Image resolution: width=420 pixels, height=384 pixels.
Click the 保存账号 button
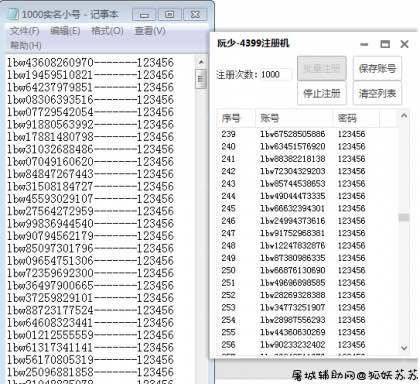(x=377, y=68)
